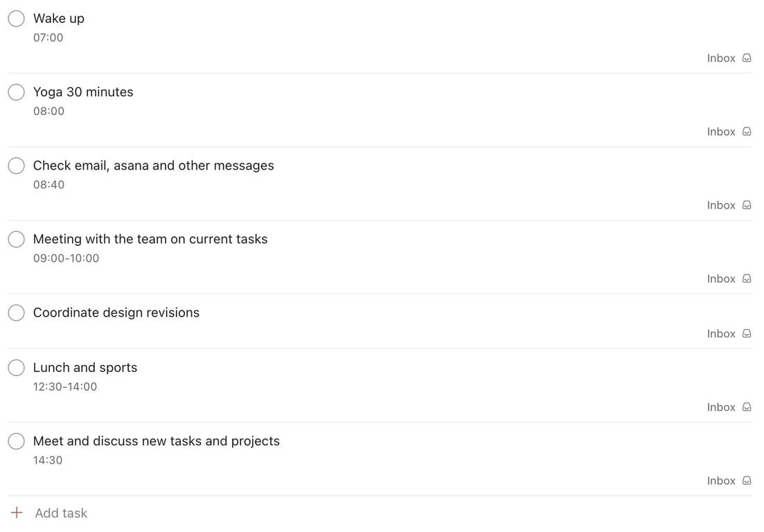The image size is (764, 532).
Task: Complete the Yoga 30 minutes task
Action: [x=16, y=92]
